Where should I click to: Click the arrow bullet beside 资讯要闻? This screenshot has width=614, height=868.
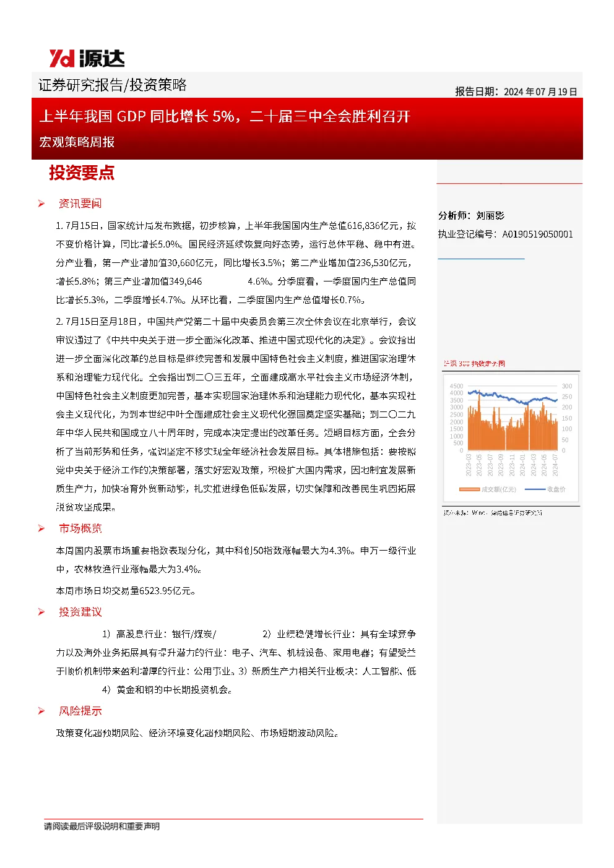point(41,204)
